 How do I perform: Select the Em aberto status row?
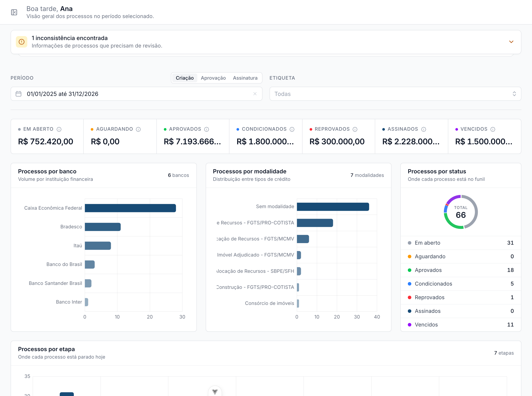[460, 243]
